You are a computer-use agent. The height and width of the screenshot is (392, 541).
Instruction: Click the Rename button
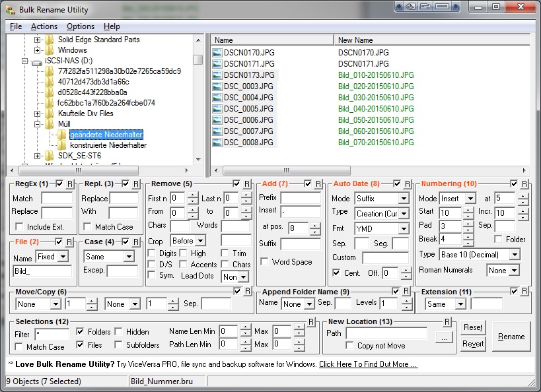[x=511, y=337]
